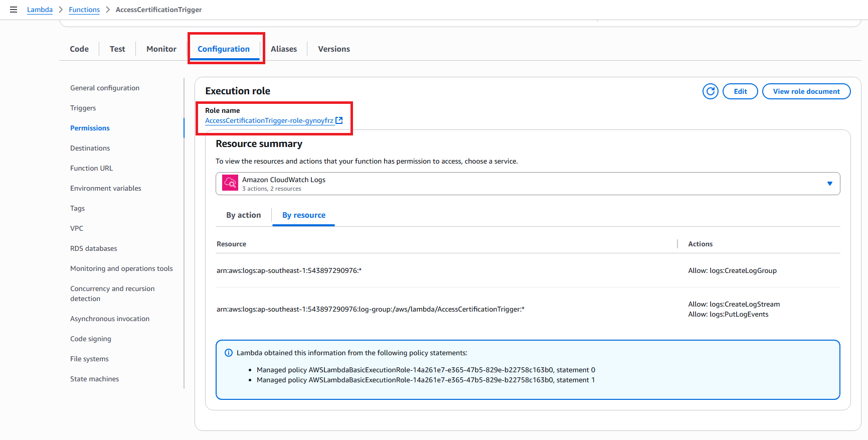868x440 pixels.
Task: Open Environment variables settings
Action: click(x=106, y=188)
